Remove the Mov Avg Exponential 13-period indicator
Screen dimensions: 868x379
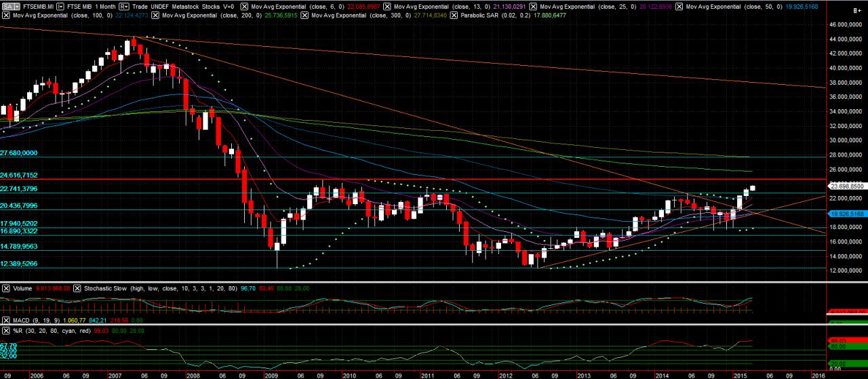[387, 6]
